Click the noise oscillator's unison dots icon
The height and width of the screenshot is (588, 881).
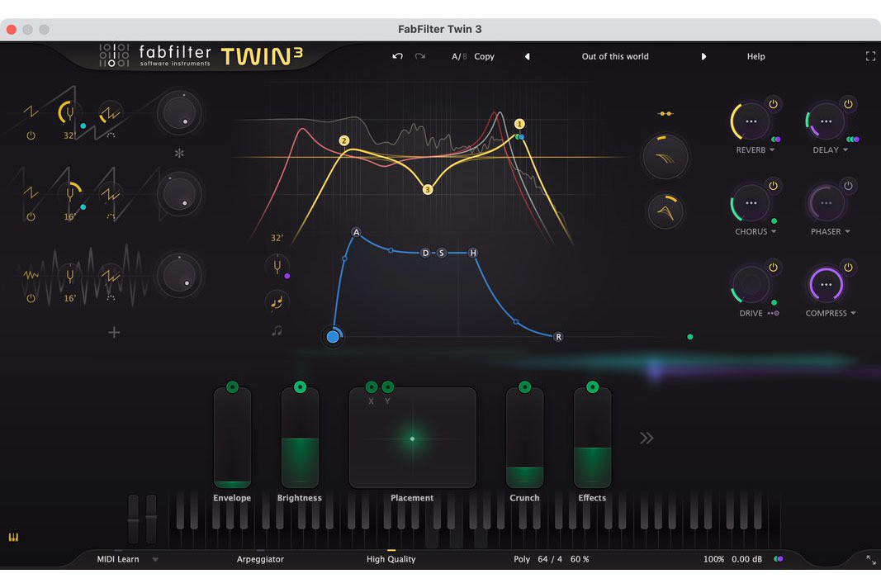point(111,298)
